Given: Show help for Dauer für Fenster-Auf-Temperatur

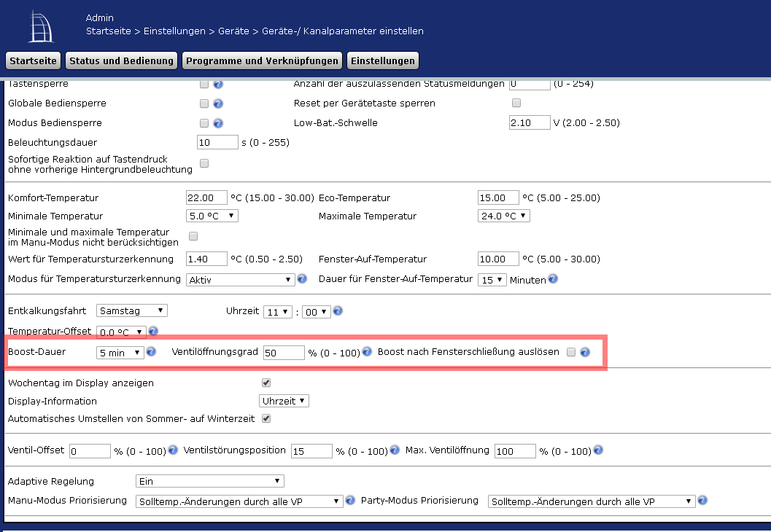Looking at the screenshot, I should point(553,278).
